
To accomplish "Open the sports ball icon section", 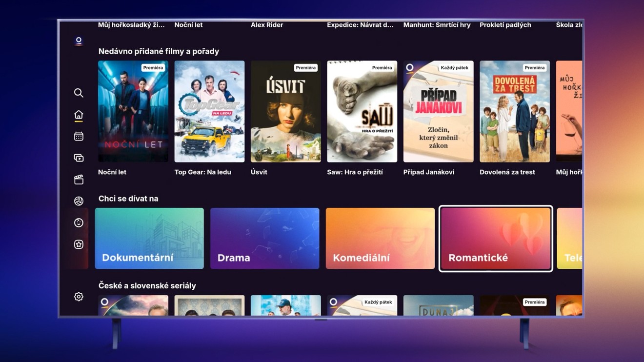I will coord(79,201).
